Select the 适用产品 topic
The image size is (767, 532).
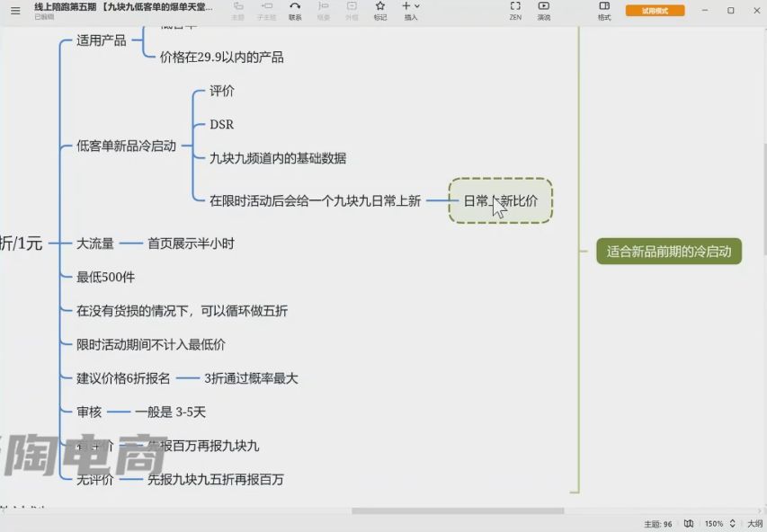[x=102, y=40]
